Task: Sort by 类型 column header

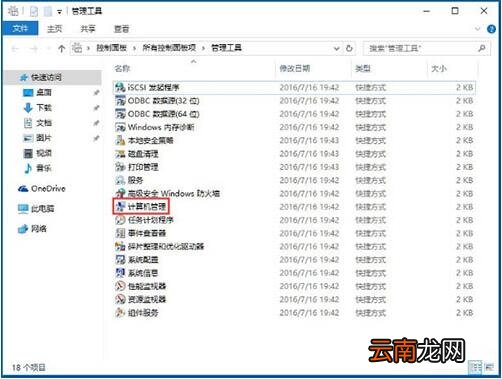Action: click(x=363, y=69)
